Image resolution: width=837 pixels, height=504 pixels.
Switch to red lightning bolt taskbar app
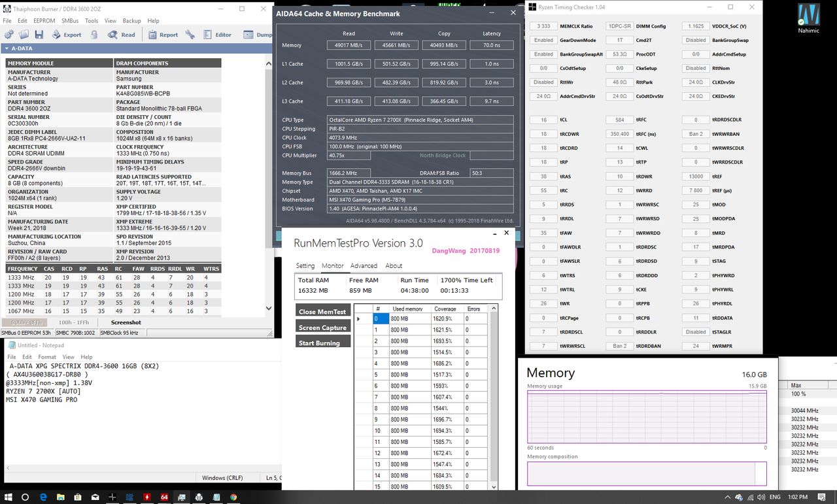click(147, 497)
